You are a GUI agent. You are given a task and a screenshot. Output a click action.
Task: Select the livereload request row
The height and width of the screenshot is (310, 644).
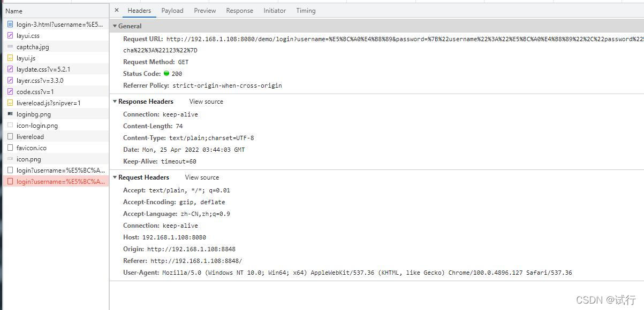click(x=55, y=136)
